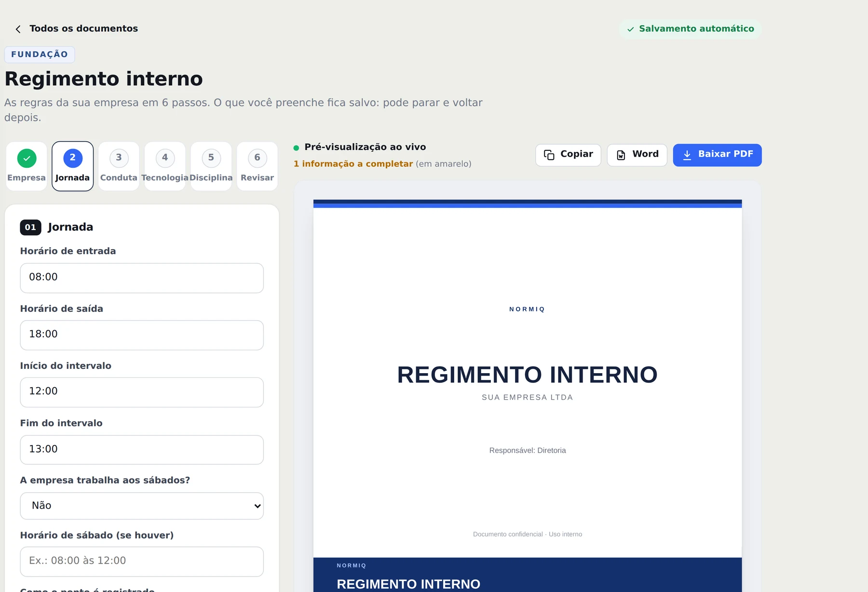
Task: Click the Word file icon
Action: pos(621,155)
